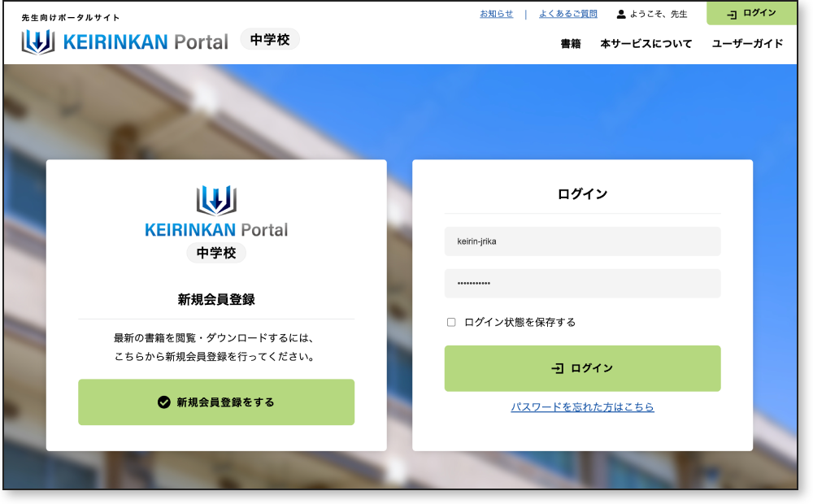813x504 pixels.
Task: Click the book logo inside the registration card
Action: click(216, 201)
